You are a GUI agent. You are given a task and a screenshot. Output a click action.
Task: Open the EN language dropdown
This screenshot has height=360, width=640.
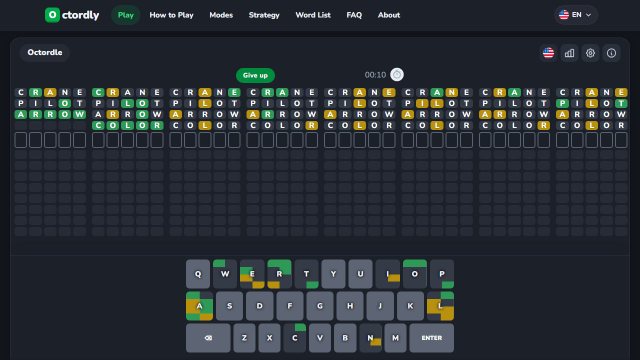[x=576, y=15]
